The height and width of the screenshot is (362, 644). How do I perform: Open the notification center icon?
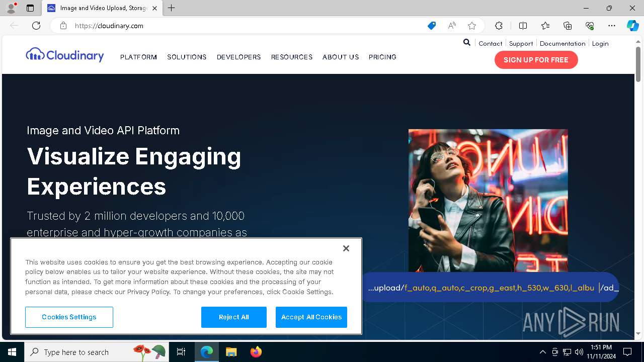tap(627, 352)
